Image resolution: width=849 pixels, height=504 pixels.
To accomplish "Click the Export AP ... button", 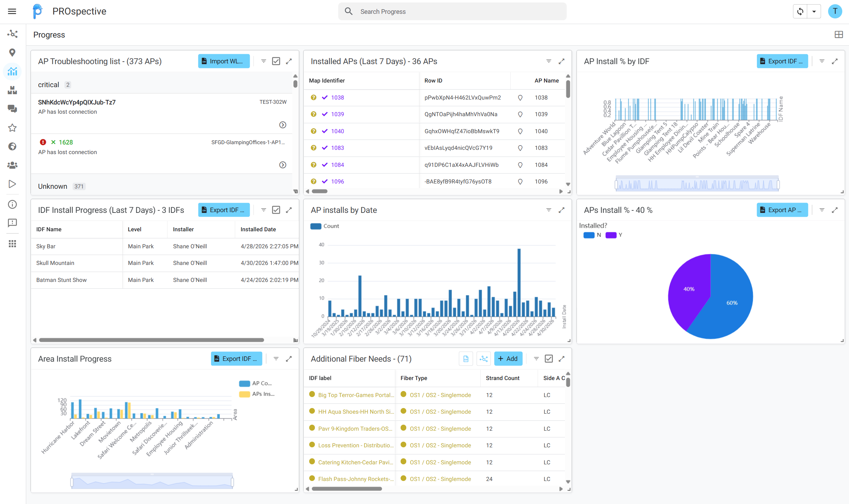I will click(782, 210).
